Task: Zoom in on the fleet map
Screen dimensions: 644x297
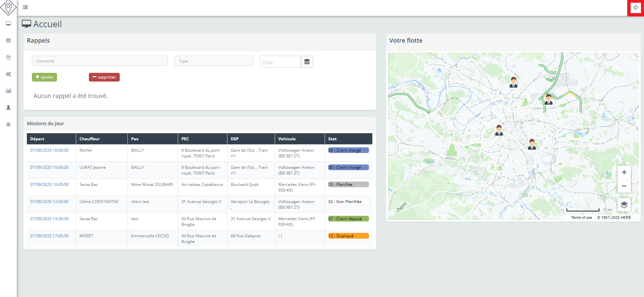Action: tap(624, 172)
